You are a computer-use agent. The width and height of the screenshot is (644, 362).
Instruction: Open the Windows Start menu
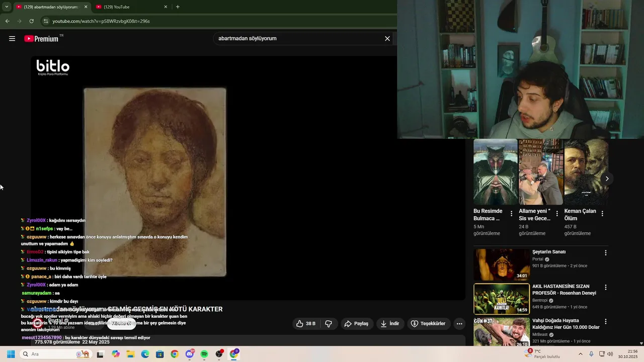(x=11, y=354)
